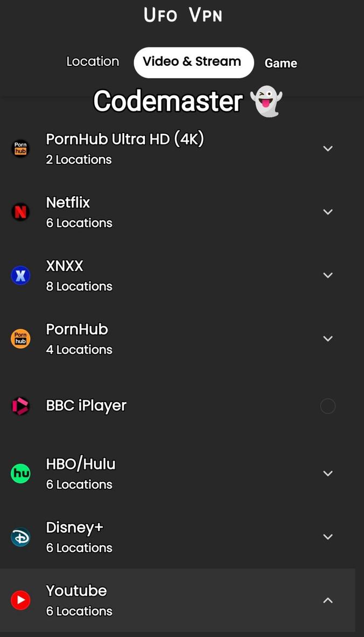Select the Disney+ service icon
Image resolution: width=364 pixels, height=637 pixels.
[20, 537]
